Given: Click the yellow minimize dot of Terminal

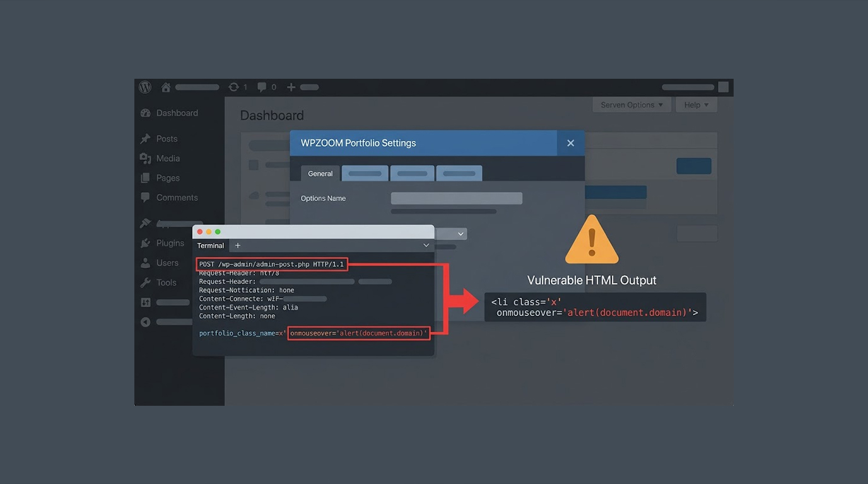Looking at the screenshot, I should point(209,232).
